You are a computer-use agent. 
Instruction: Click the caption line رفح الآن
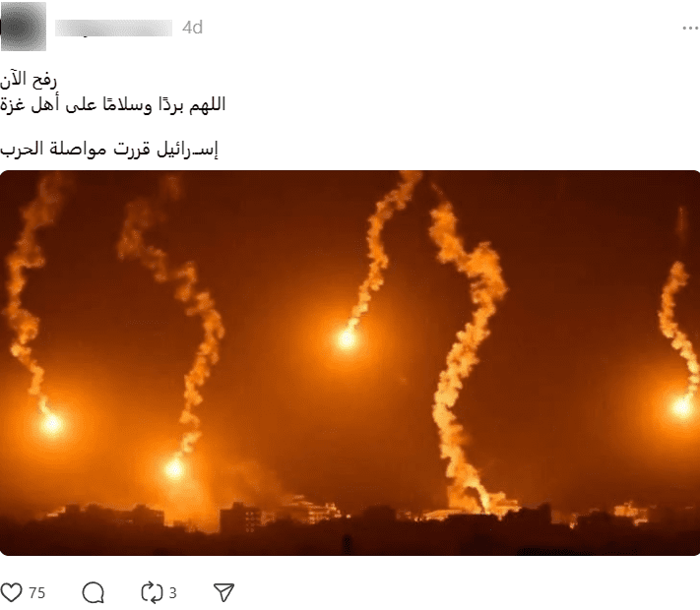tap(29, 81)
